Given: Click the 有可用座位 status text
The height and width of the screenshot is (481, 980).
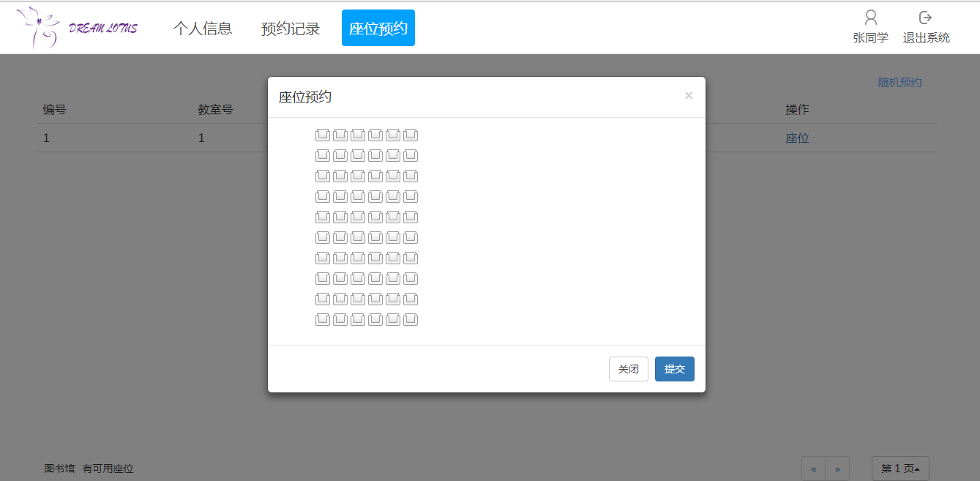Looking at the screenshot, I should 108,469.
